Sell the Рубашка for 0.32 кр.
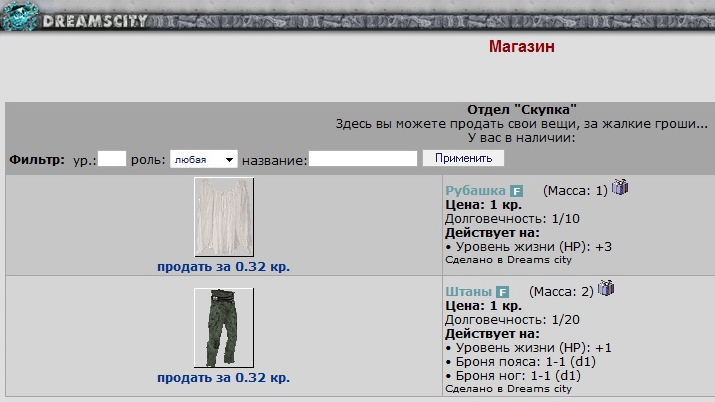715x402 pixels. point(223,267)
